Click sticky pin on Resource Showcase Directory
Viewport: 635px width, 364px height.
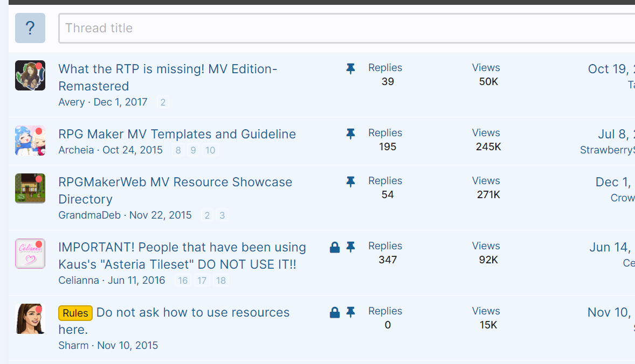click(x=351, y=181)
